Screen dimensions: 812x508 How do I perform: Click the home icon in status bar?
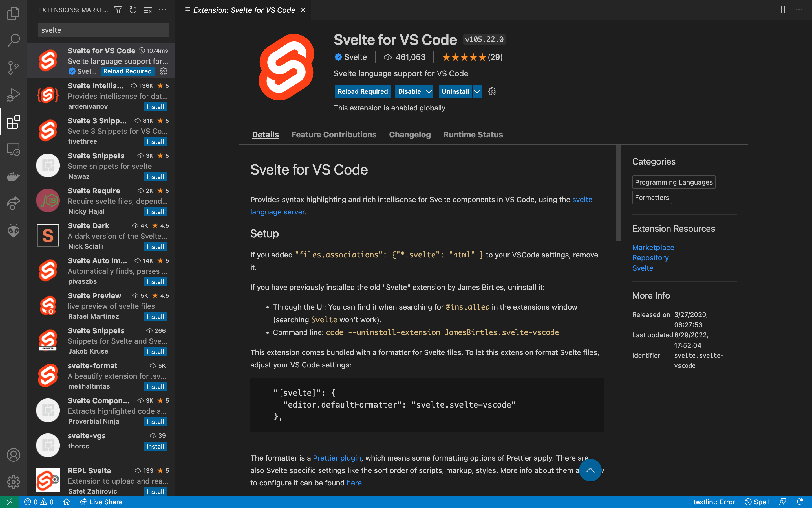pos(67,502)
